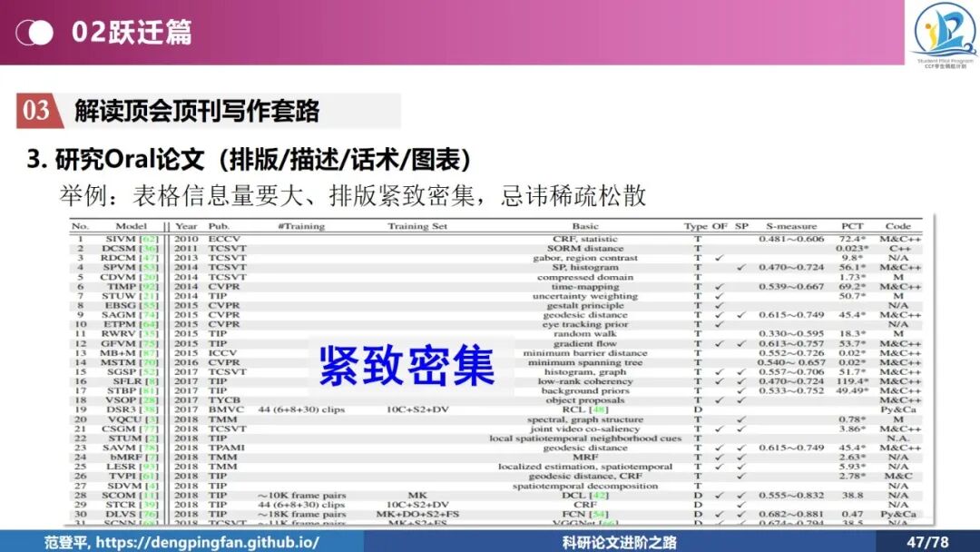Click the Basic column header

coord(585,226)
